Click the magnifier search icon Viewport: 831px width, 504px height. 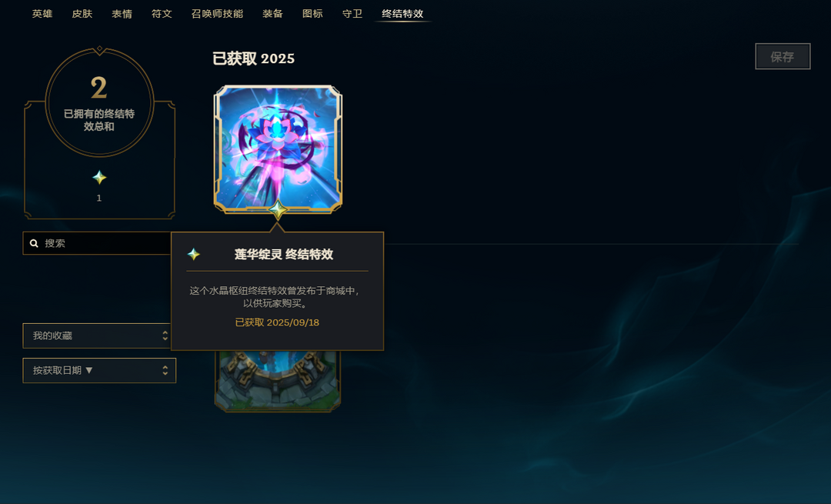tap(34, 243)
